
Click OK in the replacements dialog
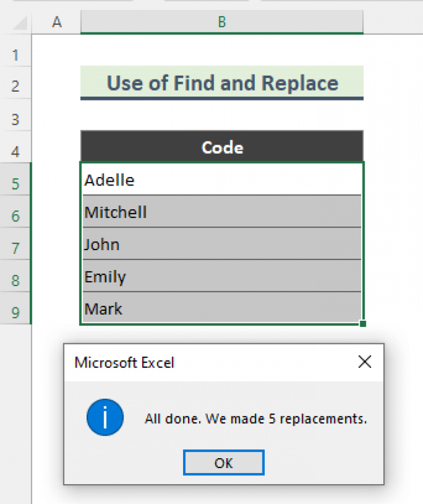(x=223, y=463)
